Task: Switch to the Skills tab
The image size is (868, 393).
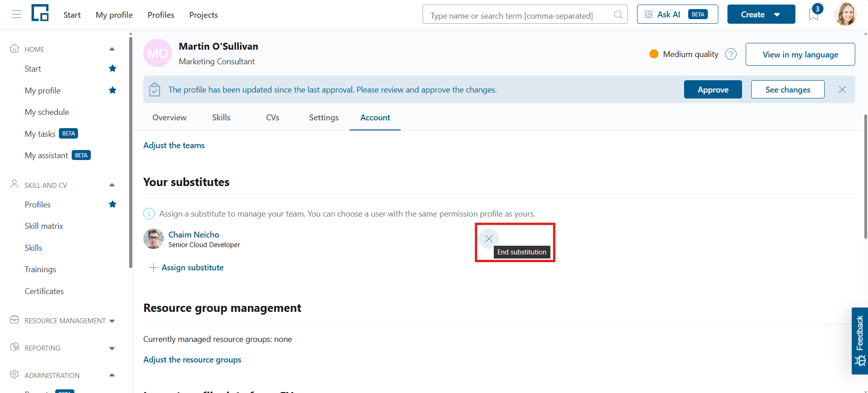Action: [221, 118]
